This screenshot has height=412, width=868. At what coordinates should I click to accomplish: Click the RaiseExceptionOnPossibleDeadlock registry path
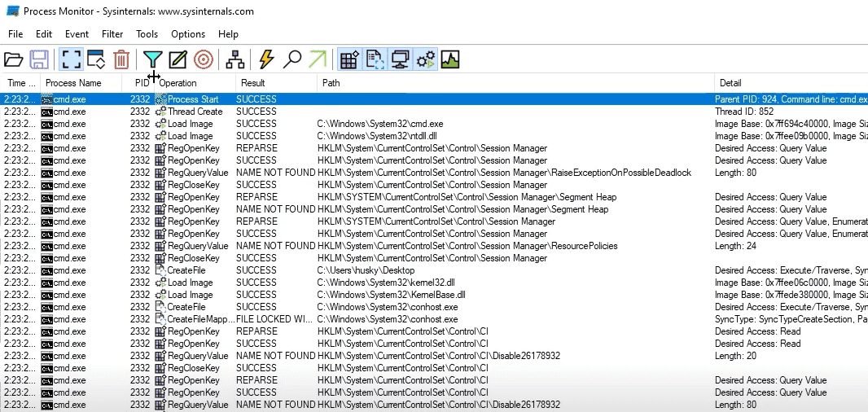point(504,173)
